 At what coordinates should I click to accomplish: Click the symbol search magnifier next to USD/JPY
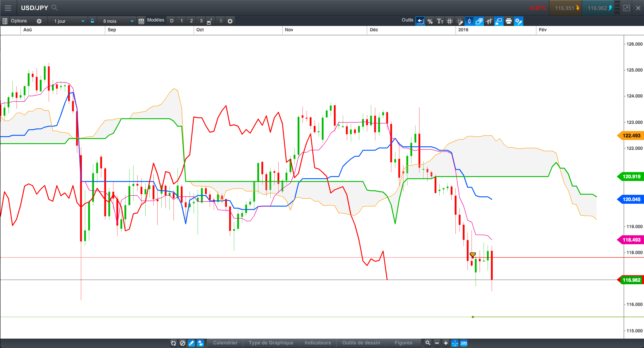click(x=55, y=8)
